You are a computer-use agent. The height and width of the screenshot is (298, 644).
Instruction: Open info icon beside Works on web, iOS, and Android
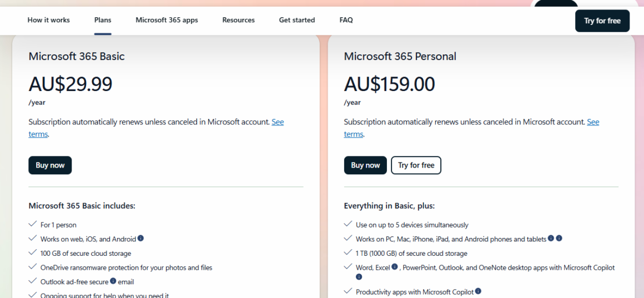point(141,238)
